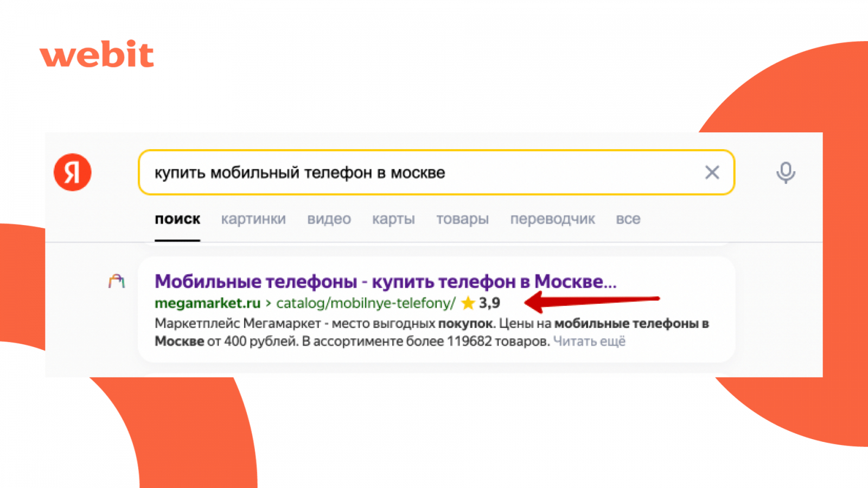Select the товары tab
Image resolution: width=868 pixels, height=488 pixels.
[x=463, y=219]
